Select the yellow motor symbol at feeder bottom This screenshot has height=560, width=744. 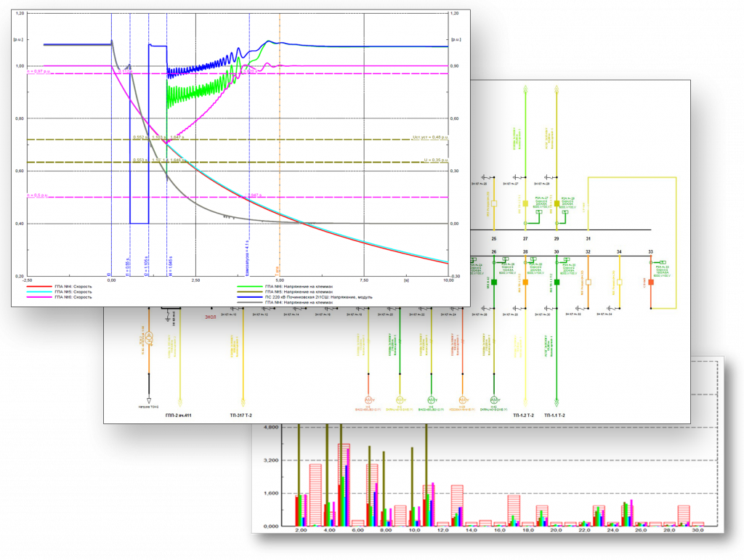coord(400,400)
